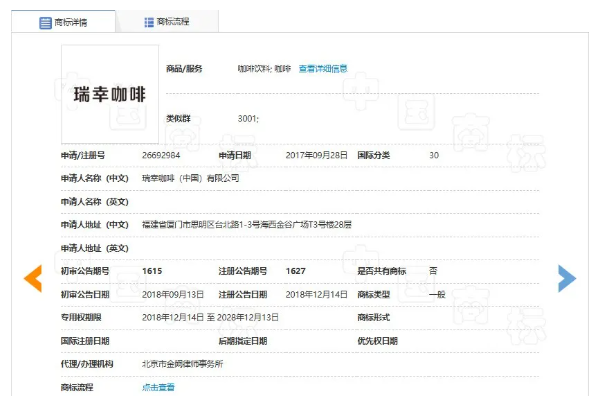
Task: Switch to the 商标流程 tab
Action: 167,22
